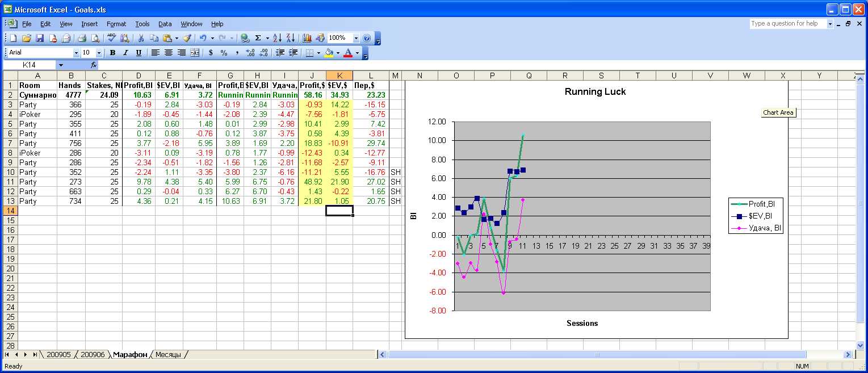Open the Arial font name dropdown

(x=76, y=53)
